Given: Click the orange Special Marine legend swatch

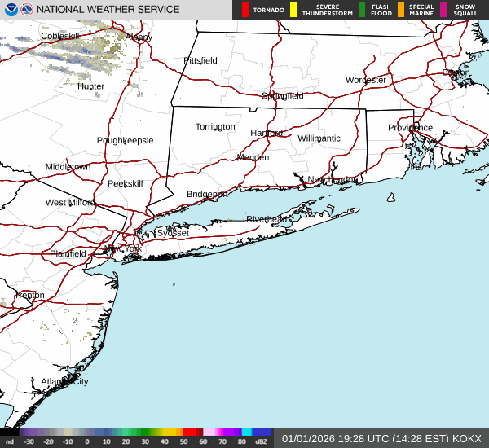Looking at the screenshot, I should (x=401, y=10).
